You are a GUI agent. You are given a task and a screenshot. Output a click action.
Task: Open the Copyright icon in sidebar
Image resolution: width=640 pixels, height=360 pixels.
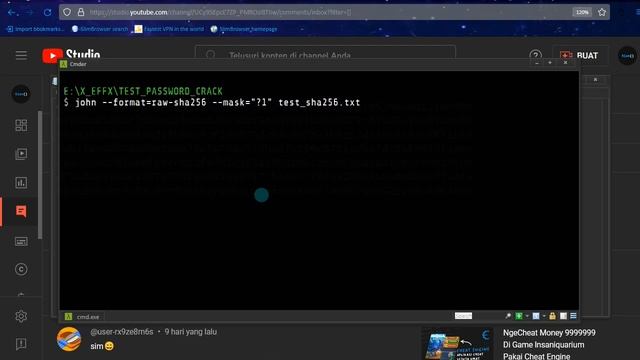click(x=21, y=269)
